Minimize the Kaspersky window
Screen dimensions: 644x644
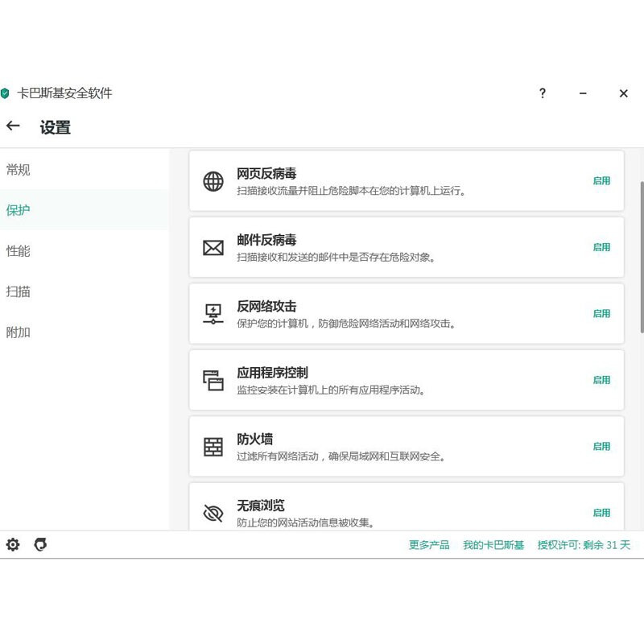pos(582,93)
